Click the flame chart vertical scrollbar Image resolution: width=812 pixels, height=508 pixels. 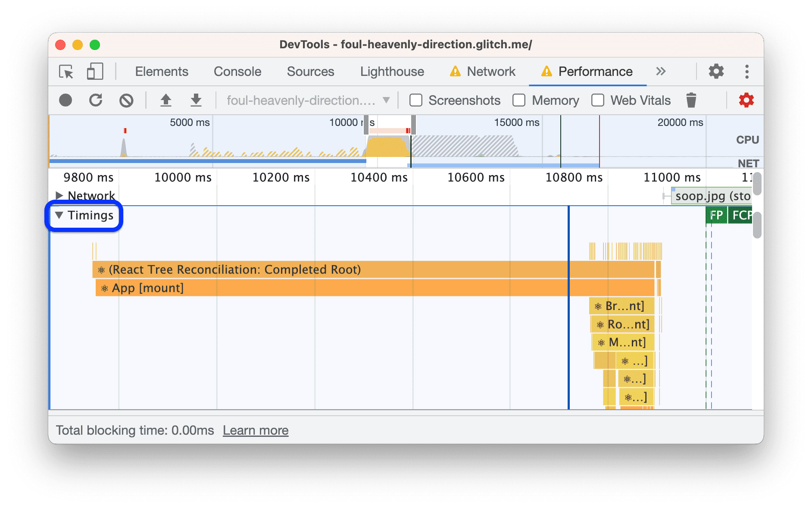click(757, 225)
